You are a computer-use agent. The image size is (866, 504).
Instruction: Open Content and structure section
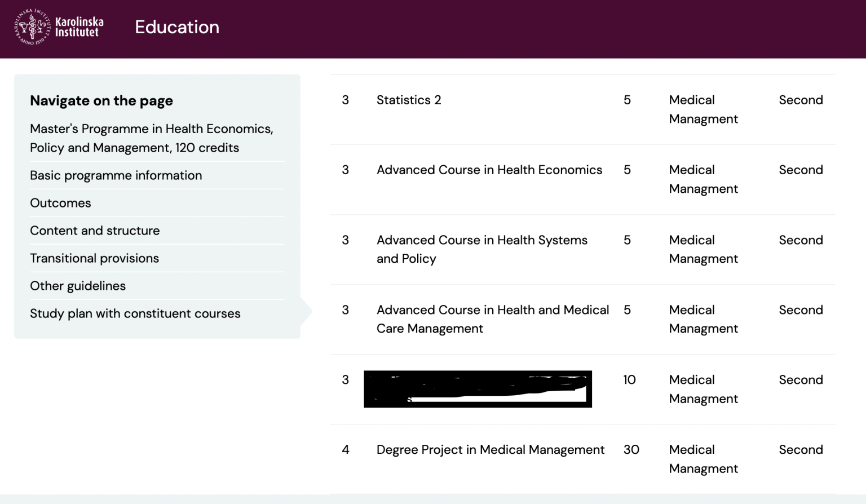[95, 231]
